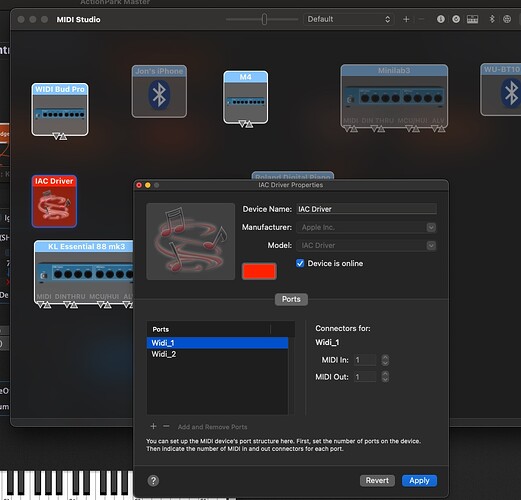The width and height of the screenshot is (521, 500).
Task: Show device info from toolbar
Action: click(x=441, y=19)
